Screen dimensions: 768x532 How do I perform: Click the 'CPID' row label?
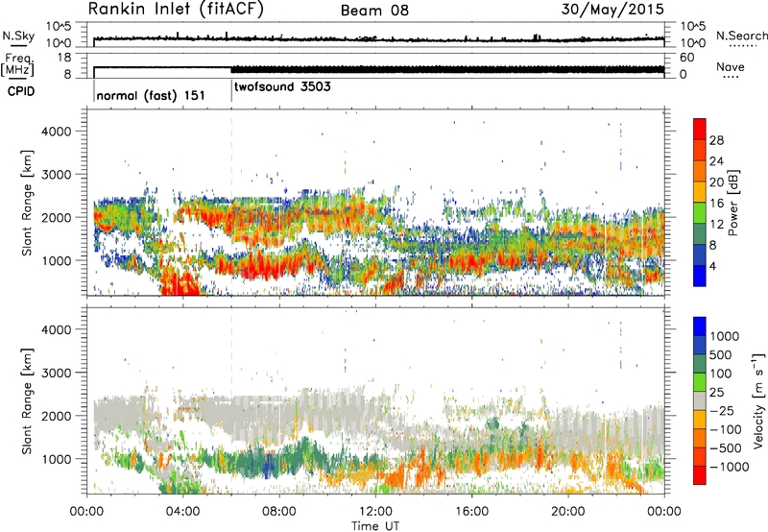(x=21, y=91)
